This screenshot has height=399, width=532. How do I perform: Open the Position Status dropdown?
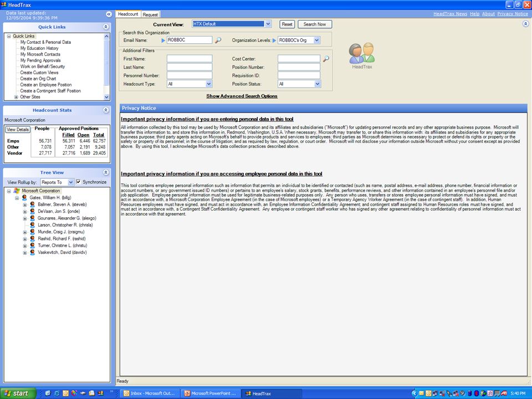coord(317,84)
